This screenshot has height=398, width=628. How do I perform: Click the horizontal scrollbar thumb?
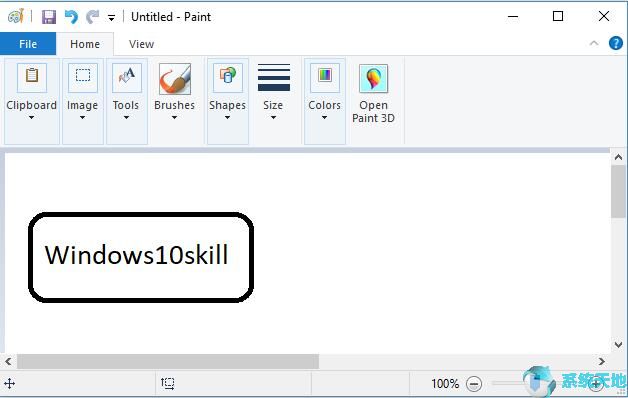[x=168, y=362]
